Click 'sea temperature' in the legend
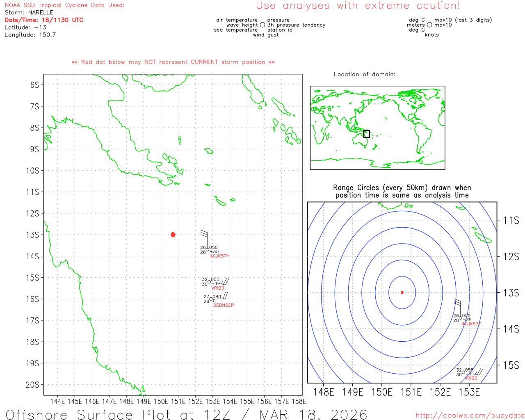The width and height of the screenshot is (525, 420). click(236, 30)
